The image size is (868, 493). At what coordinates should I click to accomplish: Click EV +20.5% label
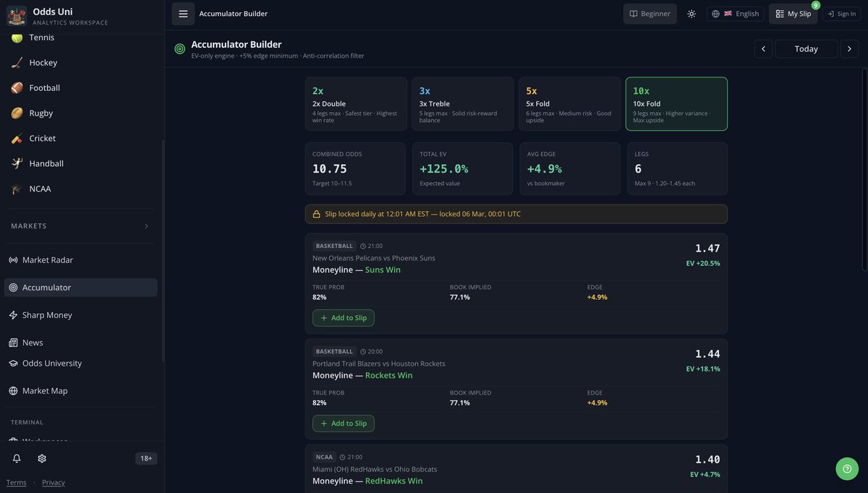click(703, 263)
